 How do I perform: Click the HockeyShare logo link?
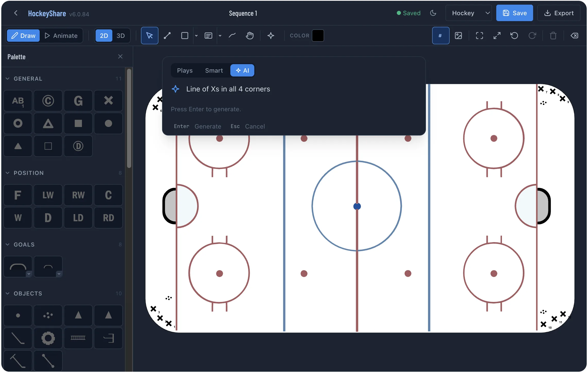[47, 13]
